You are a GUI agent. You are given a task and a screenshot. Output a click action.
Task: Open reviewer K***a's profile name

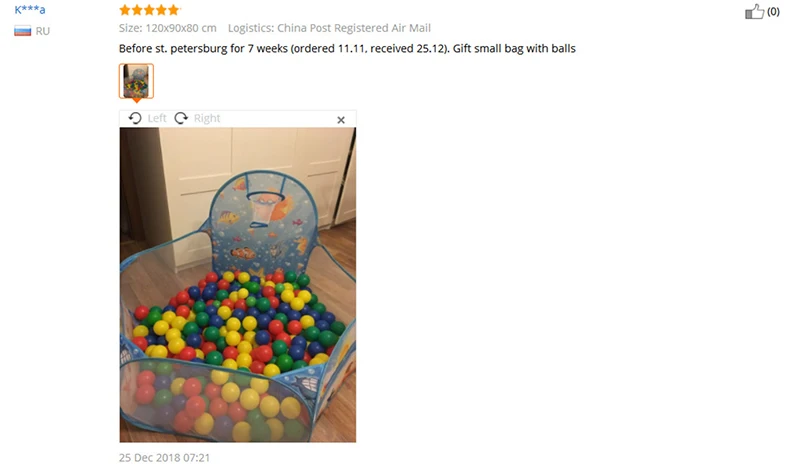30,10
